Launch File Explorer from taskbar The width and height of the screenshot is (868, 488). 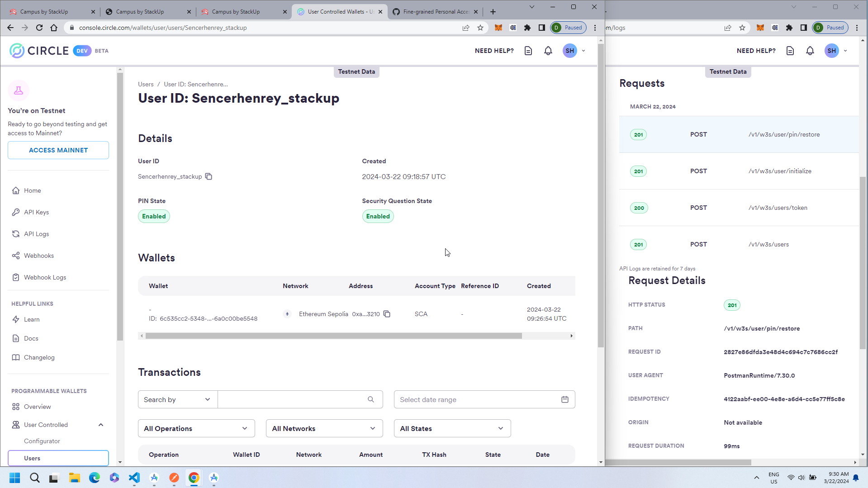(x=75, y=478)
